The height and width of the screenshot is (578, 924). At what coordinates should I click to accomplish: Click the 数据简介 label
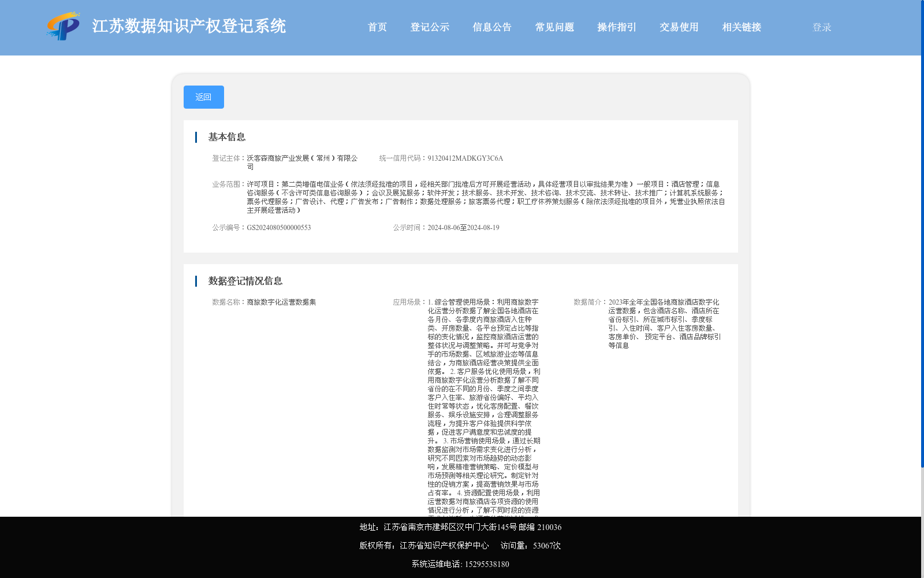point(591,302)
